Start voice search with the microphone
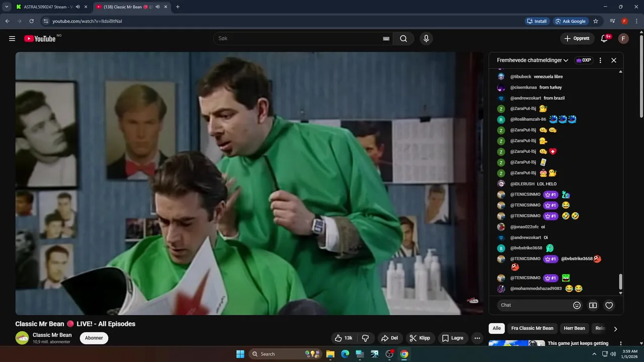Viewport: 644px width, 362px height. pyautogui.click(x=426, y=39)
